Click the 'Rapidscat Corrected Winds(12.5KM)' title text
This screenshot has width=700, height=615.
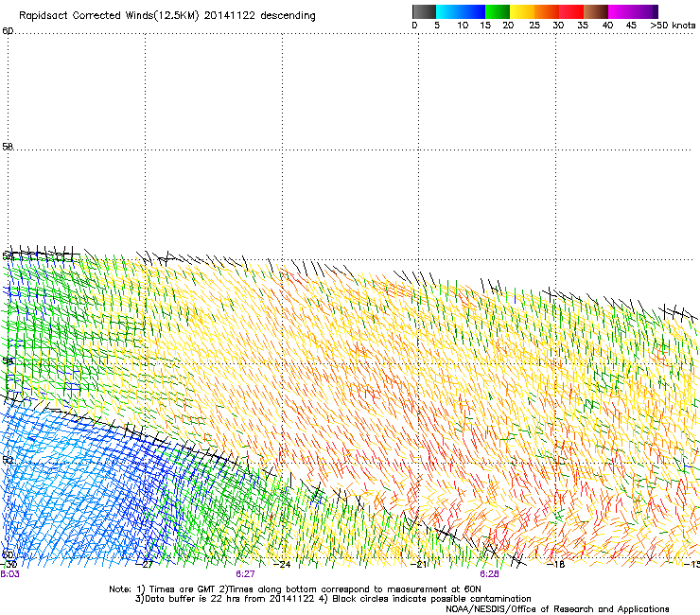pyautogui.click(x=109, y=16)
